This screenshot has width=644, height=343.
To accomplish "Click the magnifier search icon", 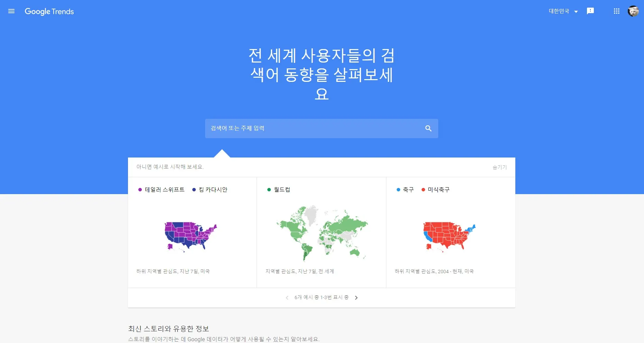I will pos(428,128).
